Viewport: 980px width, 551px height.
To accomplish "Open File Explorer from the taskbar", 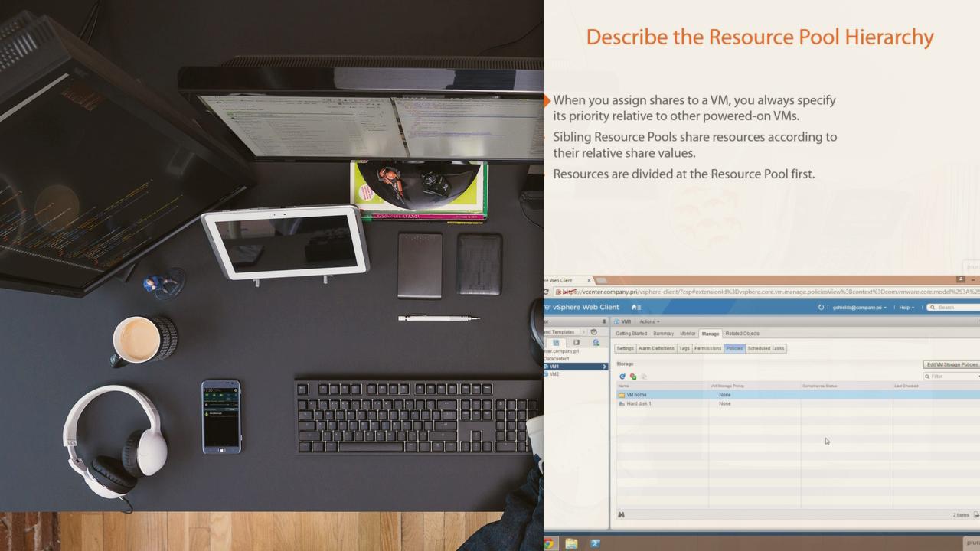I will [571, 543].
